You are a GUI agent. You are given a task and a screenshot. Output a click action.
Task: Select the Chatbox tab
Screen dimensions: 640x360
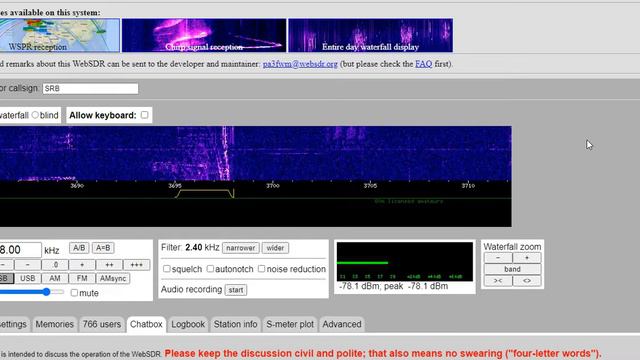click(x=146, y=324)
